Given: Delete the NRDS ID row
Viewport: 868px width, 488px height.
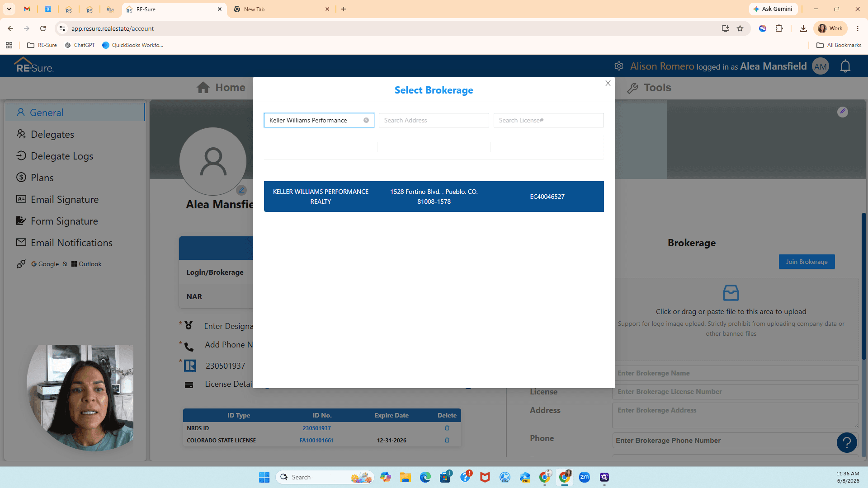Looking at the screenshot, I should [x=447, y=428].
